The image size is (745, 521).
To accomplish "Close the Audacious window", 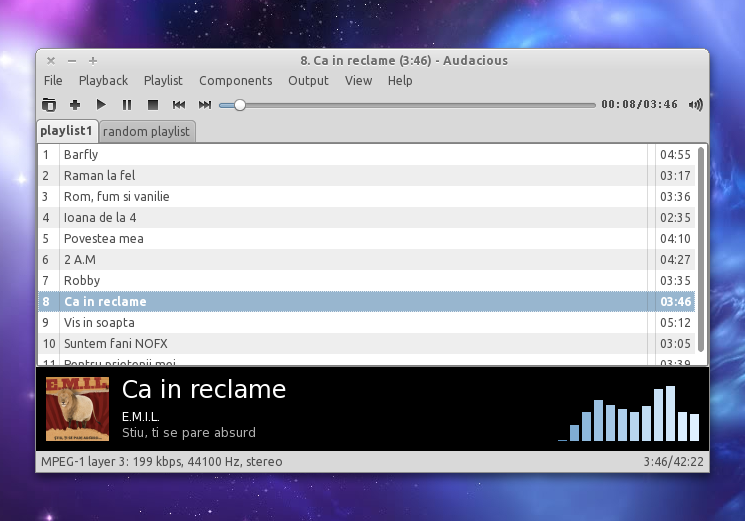I will pos(51,61).
